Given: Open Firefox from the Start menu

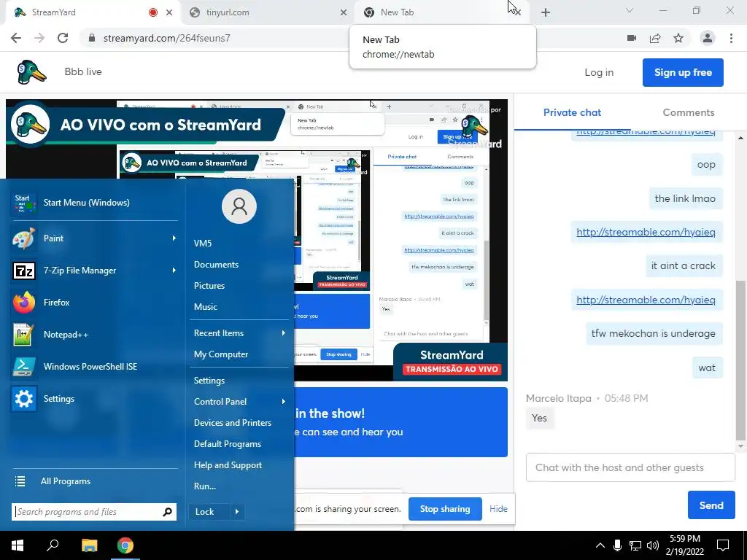Looking at the screenshot, I should [94, 303].
